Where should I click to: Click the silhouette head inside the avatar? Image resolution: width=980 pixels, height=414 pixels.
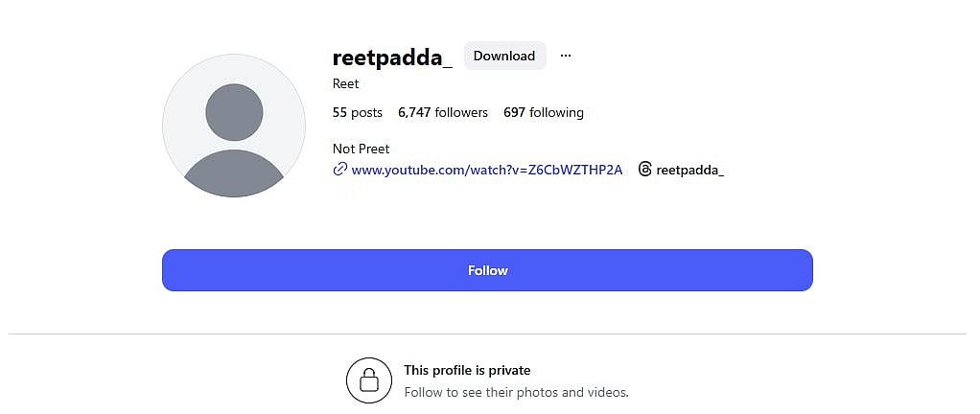[233, 111]
